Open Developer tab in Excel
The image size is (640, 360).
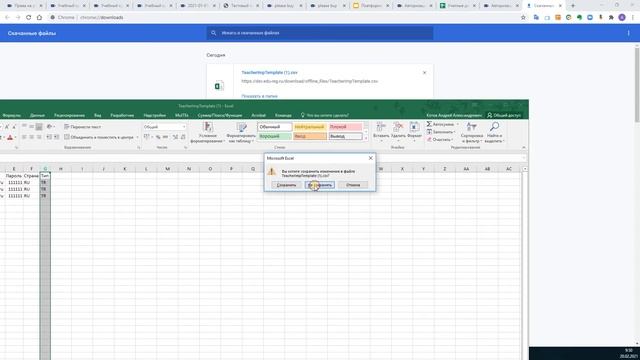point(122,116)
